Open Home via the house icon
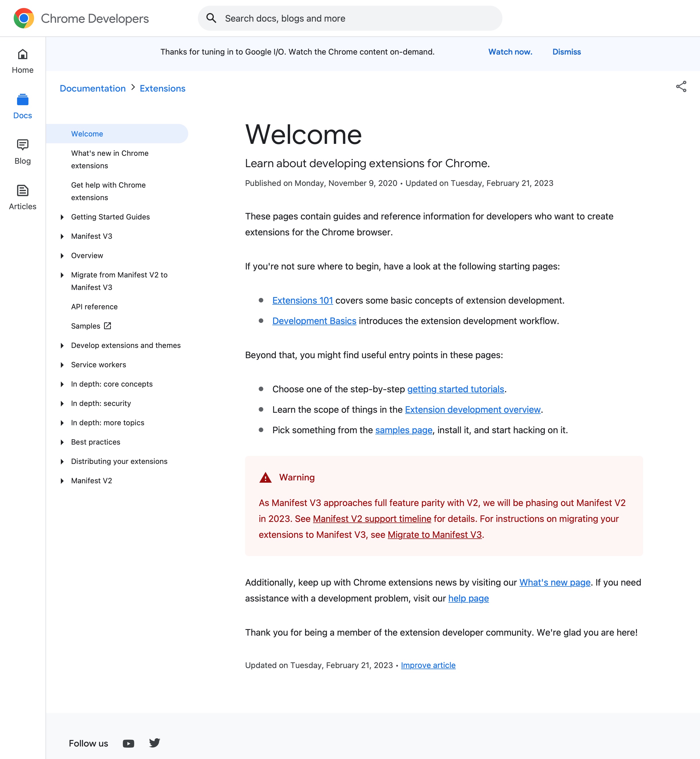 point(23,55)
